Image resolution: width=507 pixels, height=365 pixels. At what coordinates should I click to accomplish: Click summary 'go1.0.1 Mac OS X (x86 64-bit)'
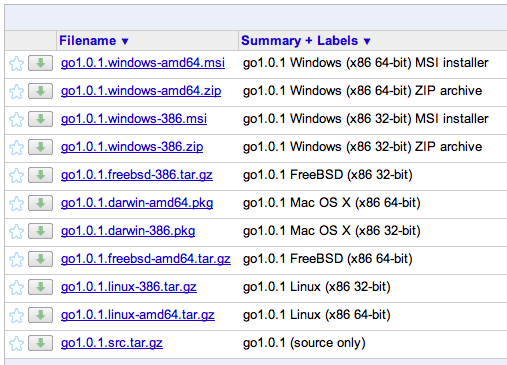332,203
